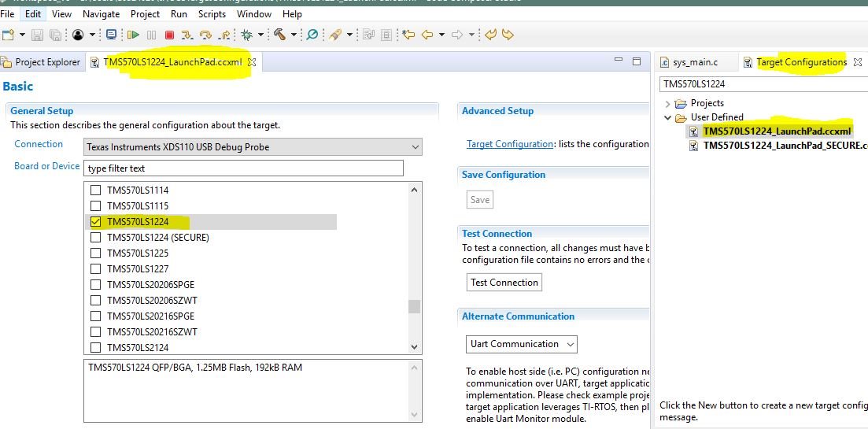Click the curved Next Annotation arrow icon
Screen dimensions: 868x429
[508, 35]
